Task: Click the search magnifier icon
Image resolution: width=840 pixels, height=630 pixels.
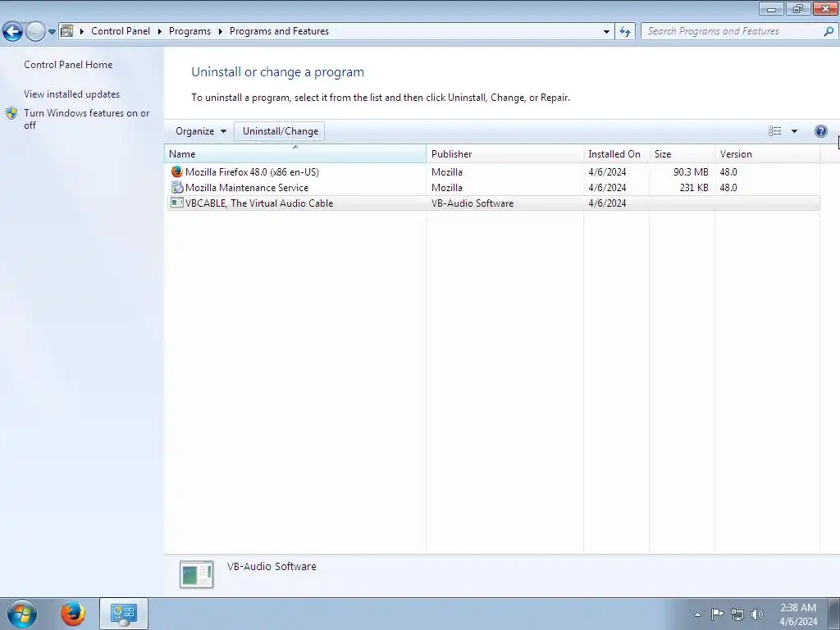Action: pos(829,31)
